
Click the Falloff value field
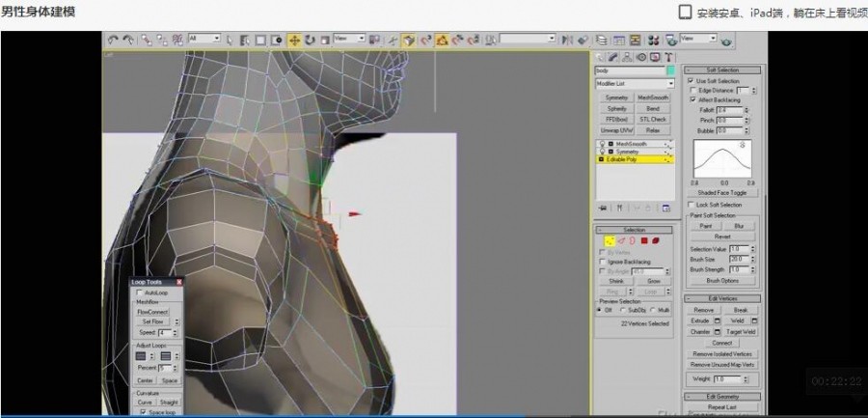(x=730, y=110)
